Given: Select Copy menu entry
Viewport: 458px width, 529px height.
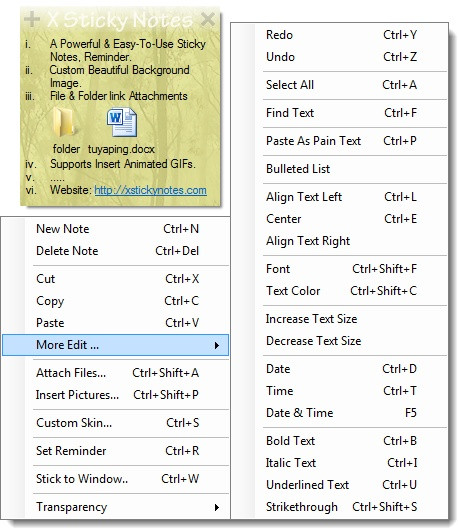Looking at the screenshot, I should click(116, 301).
